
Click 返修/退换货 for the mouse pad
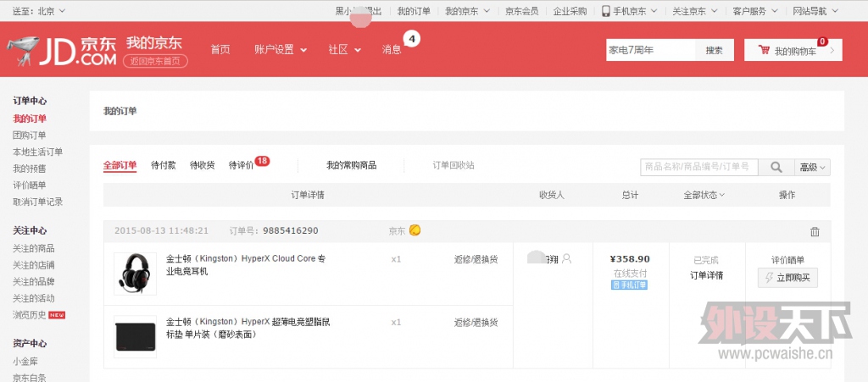pos(476,323)
